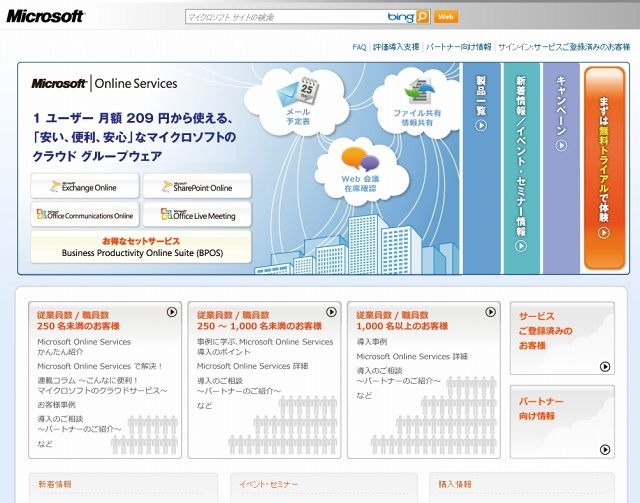Click Microsoft Online Services 詳細 in mid-size card
The image size is (640, 503).
pyautogui.click(x=252, y=366)
